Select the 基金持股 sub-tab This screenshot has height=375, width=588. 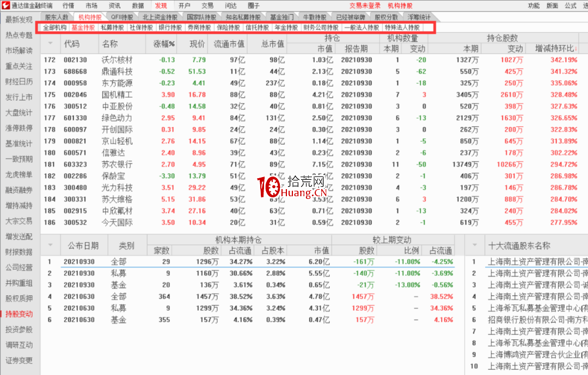pos(83,27)
